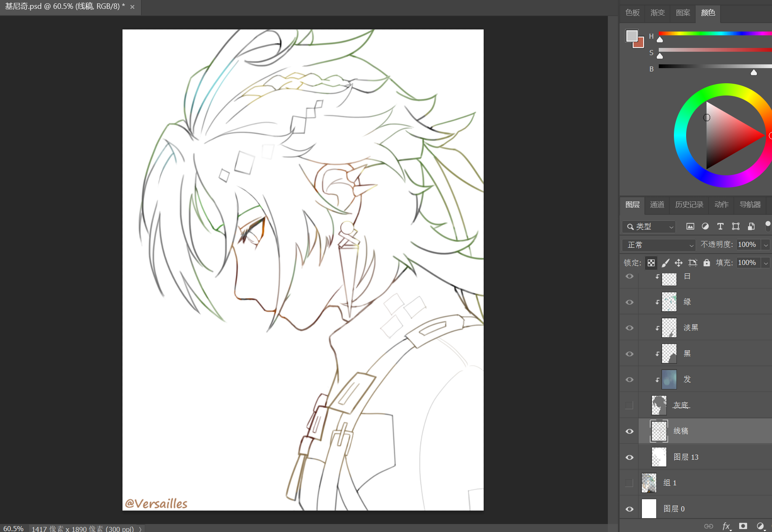Click the color triangle picker marker
This screenshot has height=532, width=772.
[707, 118]
